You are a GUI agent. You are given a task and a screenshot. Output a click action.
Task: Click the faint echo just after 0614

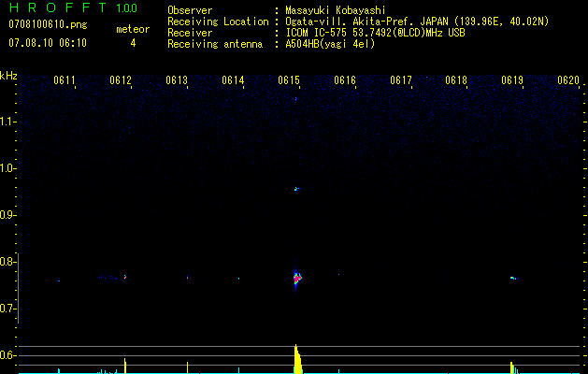click(x=239, y=279)
